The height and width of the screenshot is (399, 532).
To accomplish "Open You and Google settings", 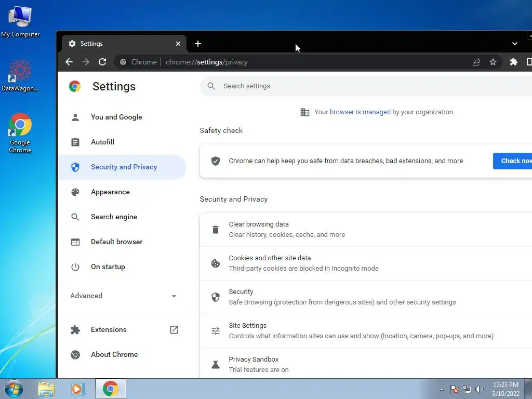I will (122, 117).
